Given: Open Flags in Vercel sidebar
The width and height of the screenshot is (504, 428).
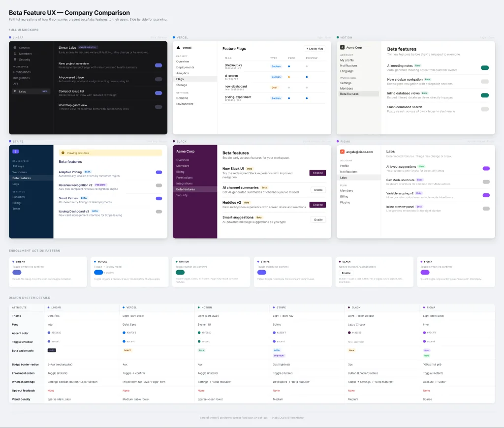Looking at the screenshot, I should coord(195,79).
